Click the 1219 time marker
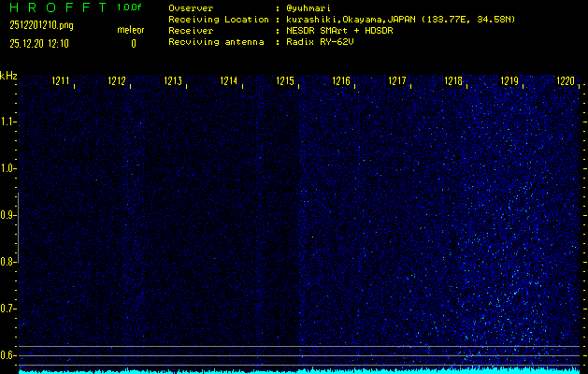 click(509, 80)
